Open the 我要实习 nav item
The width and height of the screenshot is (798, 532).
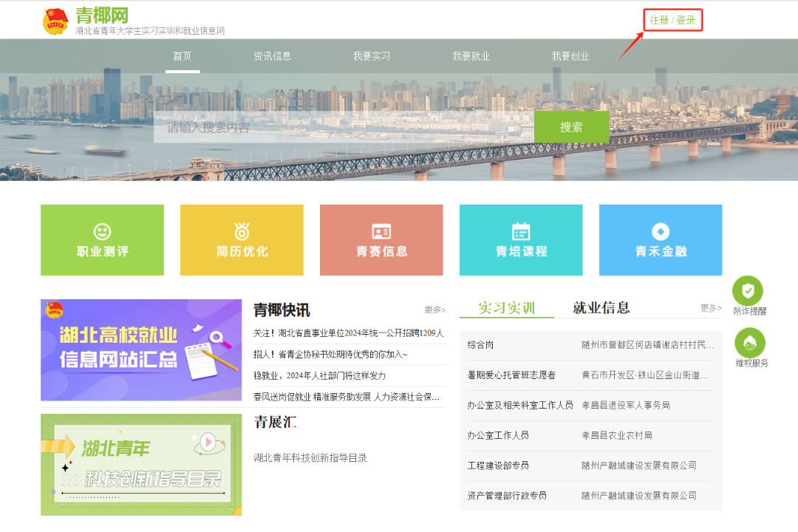[x=372, y=56]
